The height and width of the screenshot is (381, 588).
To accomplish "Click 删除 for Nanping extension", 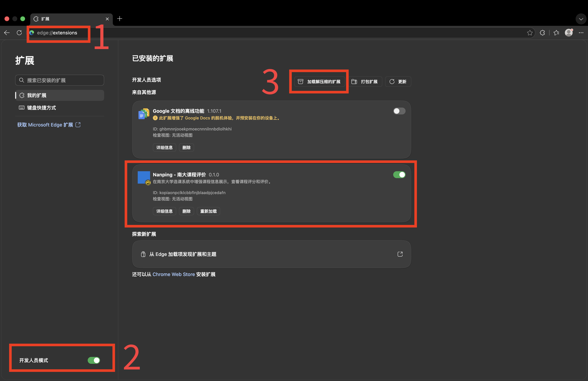I will [x=186, y=211].
